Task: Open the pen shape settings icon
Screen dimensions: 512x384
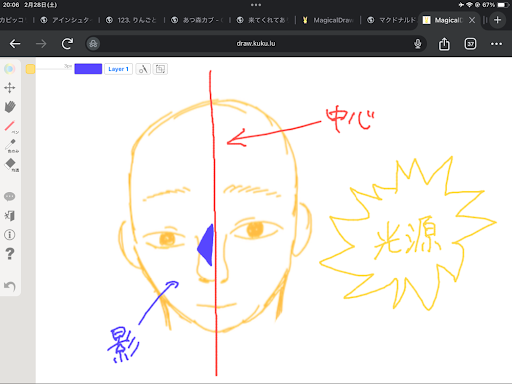Action: coord(143,69)
